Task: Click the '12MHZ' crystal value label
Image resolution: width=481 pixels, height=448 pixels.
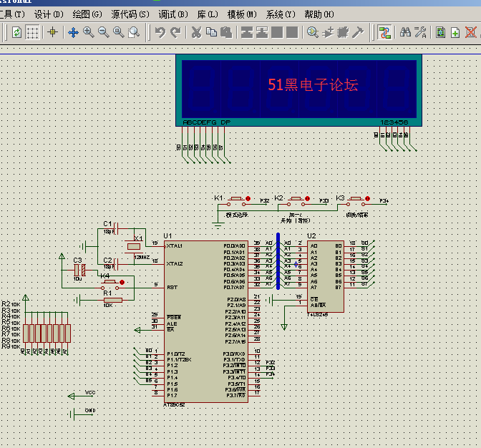Action: [x=142, y=257]
